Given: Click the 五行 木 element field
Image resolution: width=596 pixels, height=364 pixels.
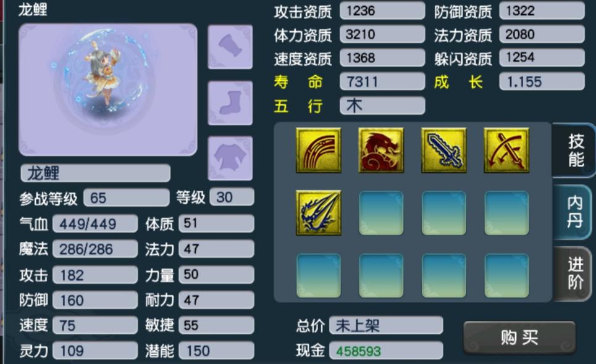Looking at the screenshot, I should [382, 105].
